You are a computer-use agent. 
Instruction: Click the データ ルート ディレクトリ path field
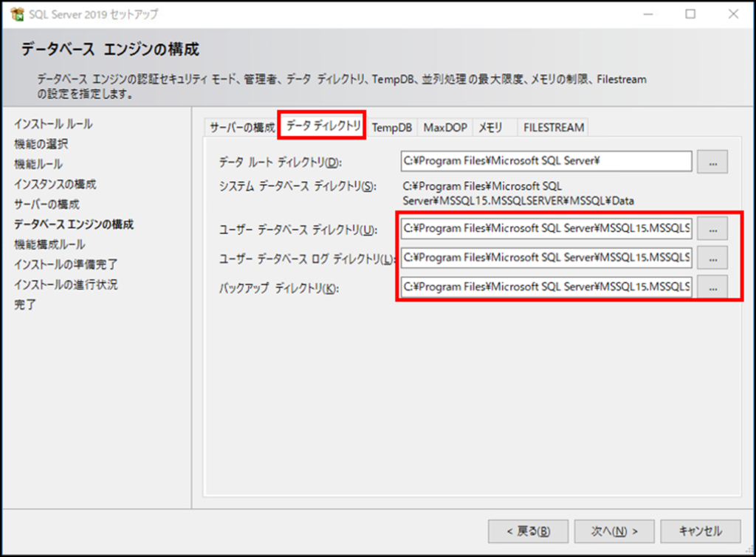[546, 161]
